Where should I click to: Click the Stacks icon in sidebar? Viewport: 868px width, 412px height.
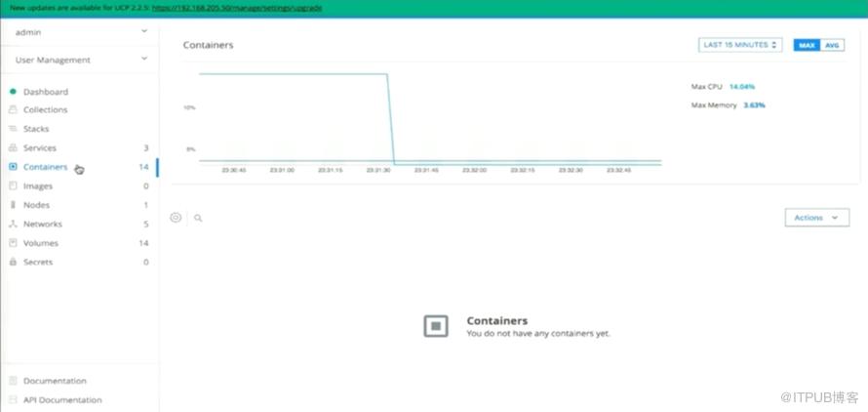tap(13, 129)
